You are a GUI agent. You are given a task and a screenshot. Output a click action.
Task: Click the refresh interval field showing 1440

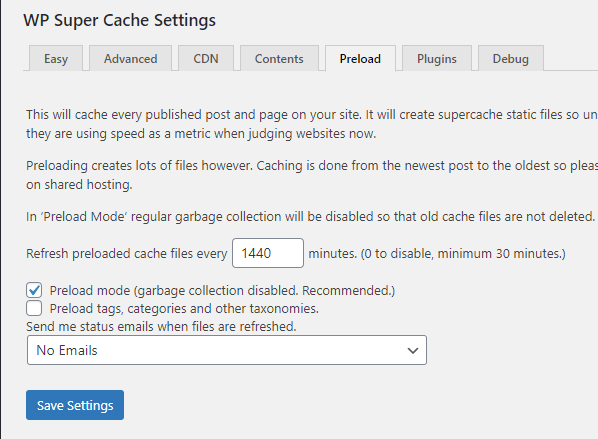[268, 253]
